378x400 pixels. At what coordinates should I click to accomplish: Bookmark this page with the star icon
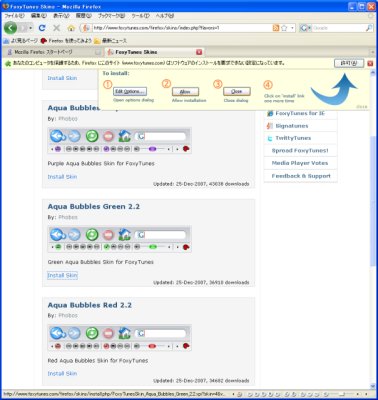284,28
